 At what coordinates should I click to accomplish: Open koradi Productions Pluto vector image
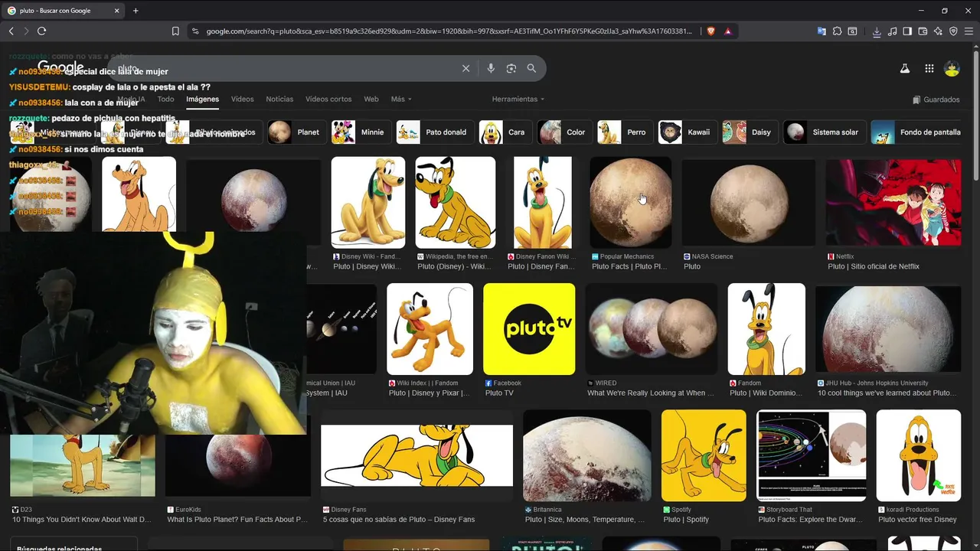[x=919, y=455]
